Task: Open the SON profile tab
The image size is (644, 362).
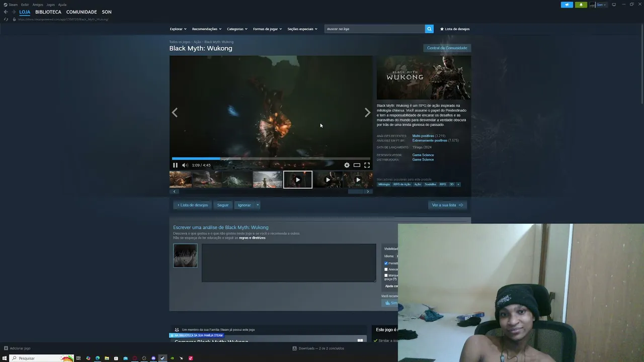Action: tap(107, 12)
